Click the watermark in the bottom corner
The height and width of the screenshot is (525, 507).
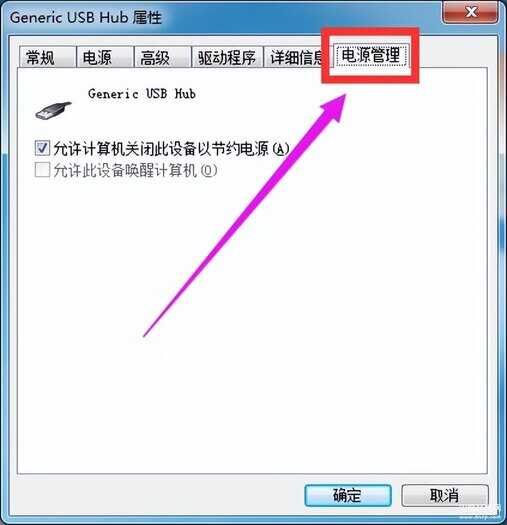coord(481,512)
